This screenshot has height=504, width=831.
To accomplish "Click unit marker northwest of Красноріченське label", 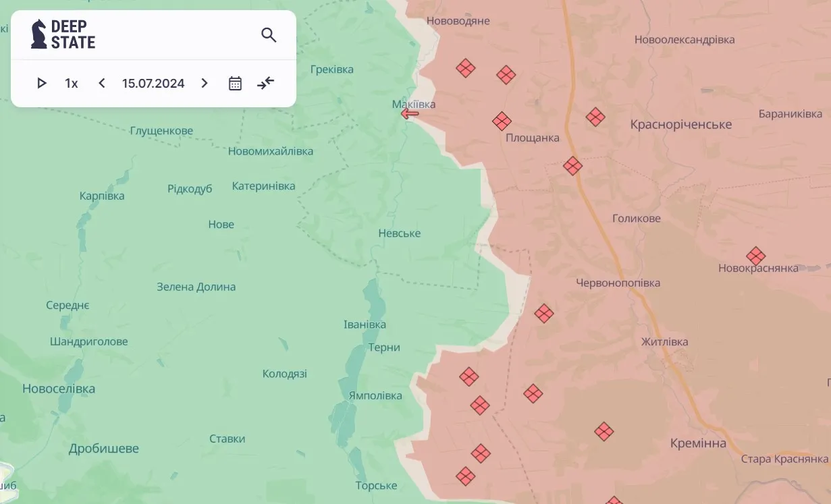I will pos(595,117).
